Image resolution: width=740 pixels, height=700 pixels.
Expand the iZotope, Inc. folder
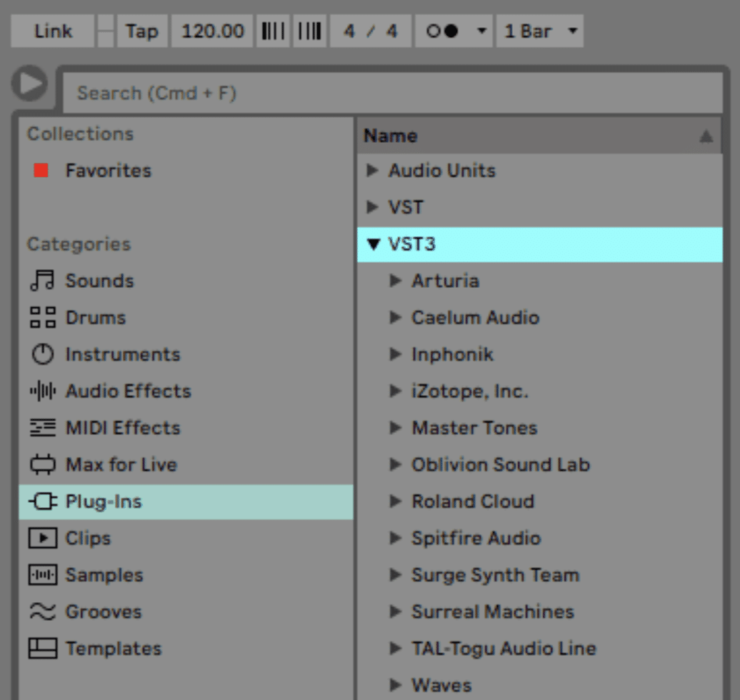coord(395,391)
